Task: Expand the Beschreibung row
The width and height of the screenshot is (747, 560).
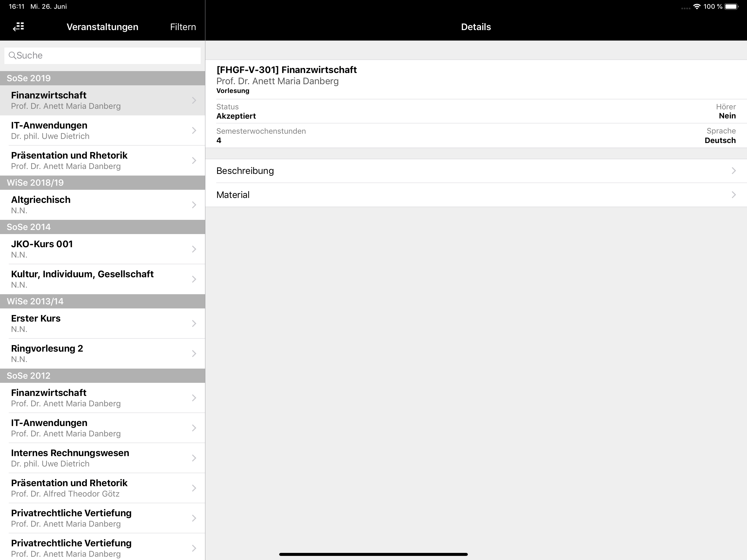Action: click(x=476, y=171)
